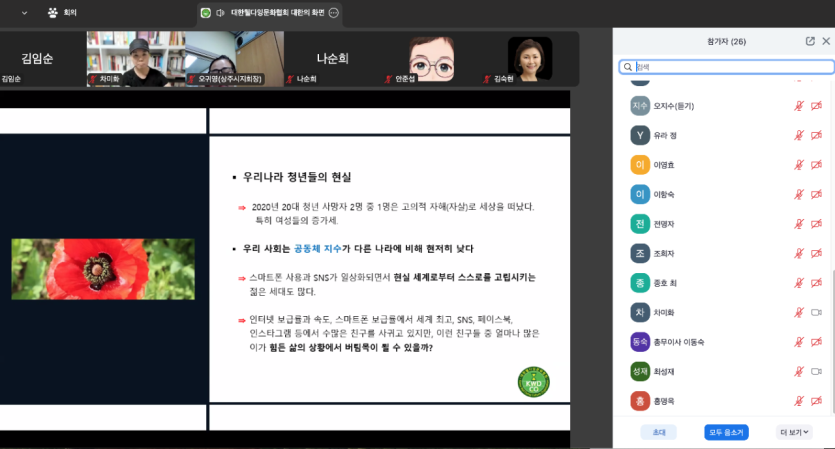This screenshot has height=449, width=835.
Task: Pop out the participants panel
Action: [x=810, y=41]
